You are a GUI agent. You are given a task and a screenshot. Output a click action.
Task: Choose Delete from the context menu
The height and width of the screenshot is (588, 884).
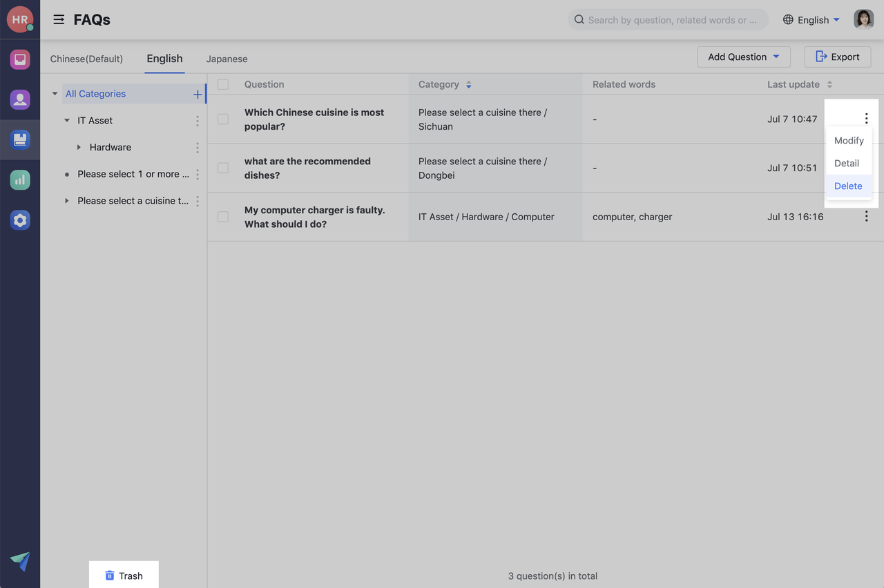point(848,186)
